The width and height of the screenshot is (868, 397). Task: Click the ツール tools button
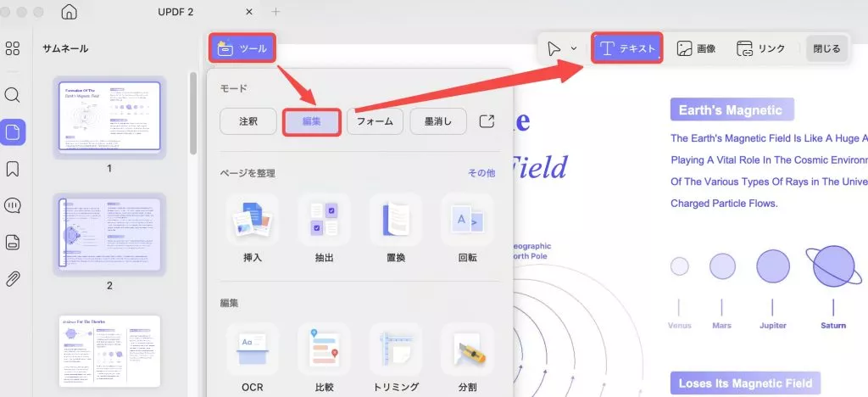242,48
